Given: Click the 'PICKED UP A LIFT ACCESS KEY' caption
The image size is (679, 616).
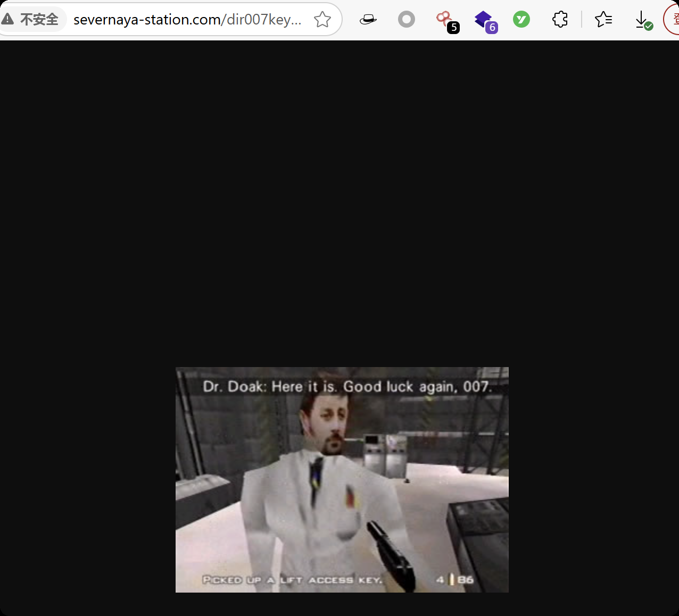Looking at the screenshot, I should 292,581.
